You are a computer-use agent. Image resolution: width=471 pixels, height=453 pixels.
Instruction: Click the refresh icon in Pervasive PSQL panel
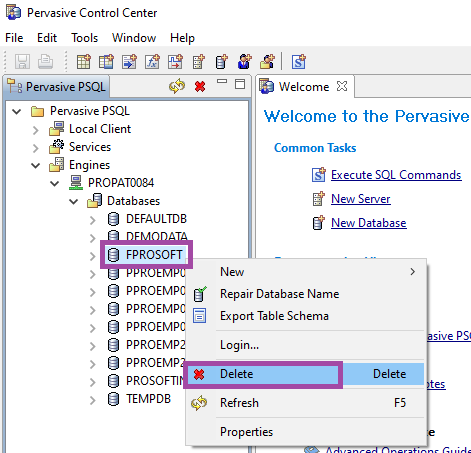(177, 86)
